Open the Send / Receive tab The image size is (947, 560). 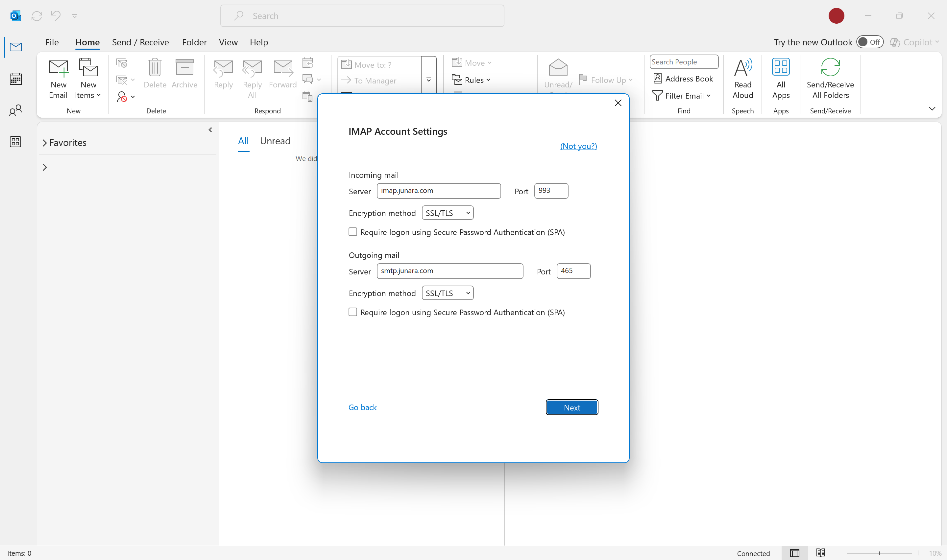pyautogui.click(x=140, y=42)
